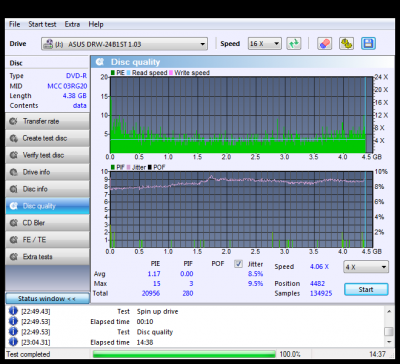The width and height of the screenshot is (400, 364).
Task: Open the Extra tests tab
Action: point(47,257)
